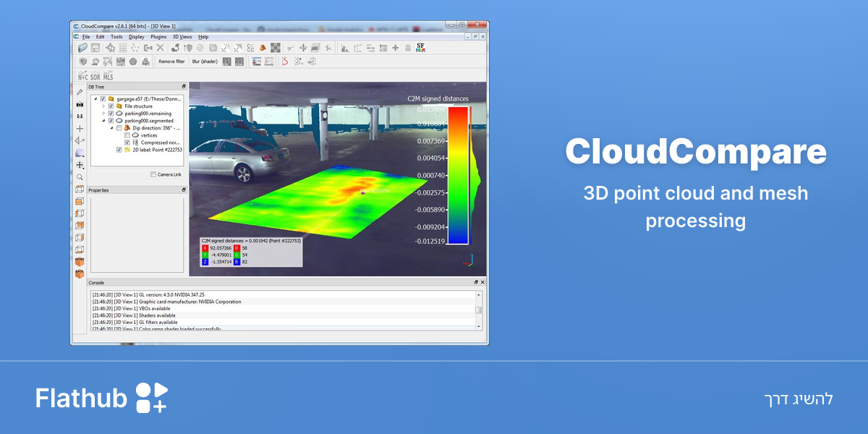Open the Help menu

point(203,37)
